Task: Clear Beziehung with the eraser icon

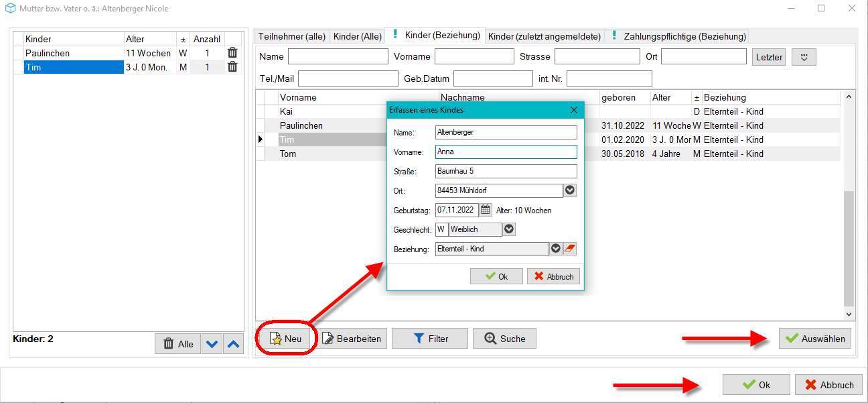Action: point(570,249)
